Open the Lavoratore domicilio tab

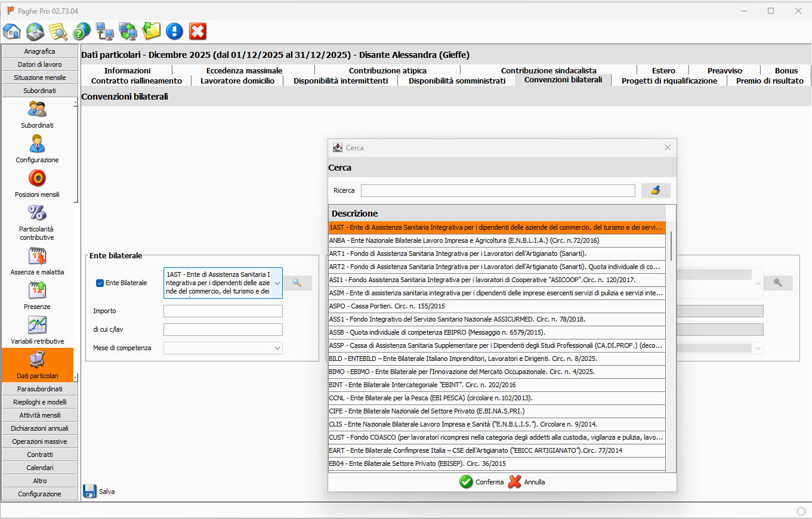tap(237, 81)
